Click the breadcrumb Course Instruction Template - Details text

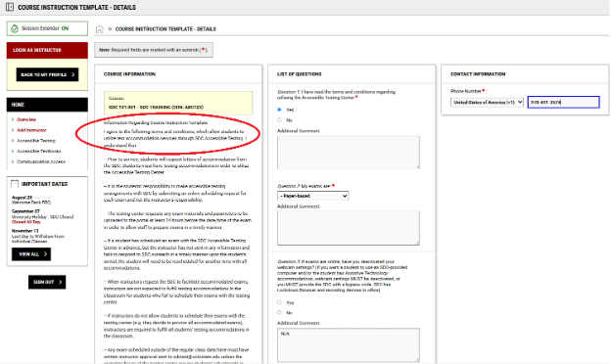(165, 29)
